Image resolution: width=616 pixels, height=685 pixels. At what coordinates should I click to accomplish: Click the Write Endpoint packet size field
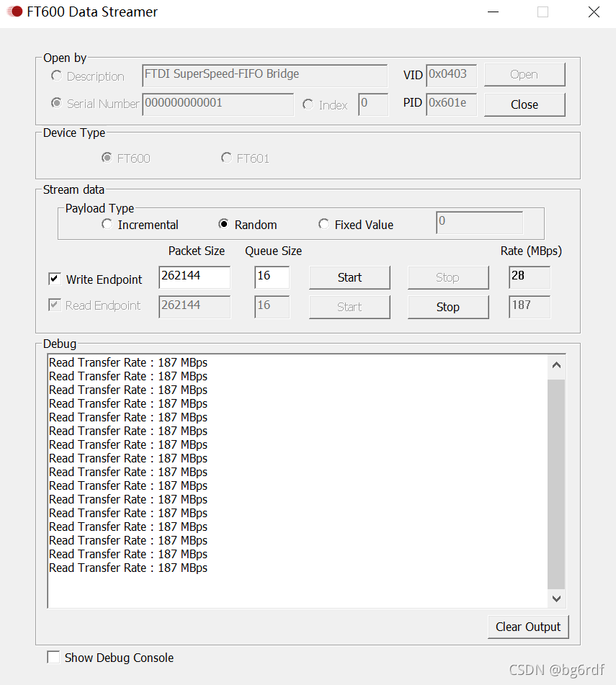coord(195,277)
